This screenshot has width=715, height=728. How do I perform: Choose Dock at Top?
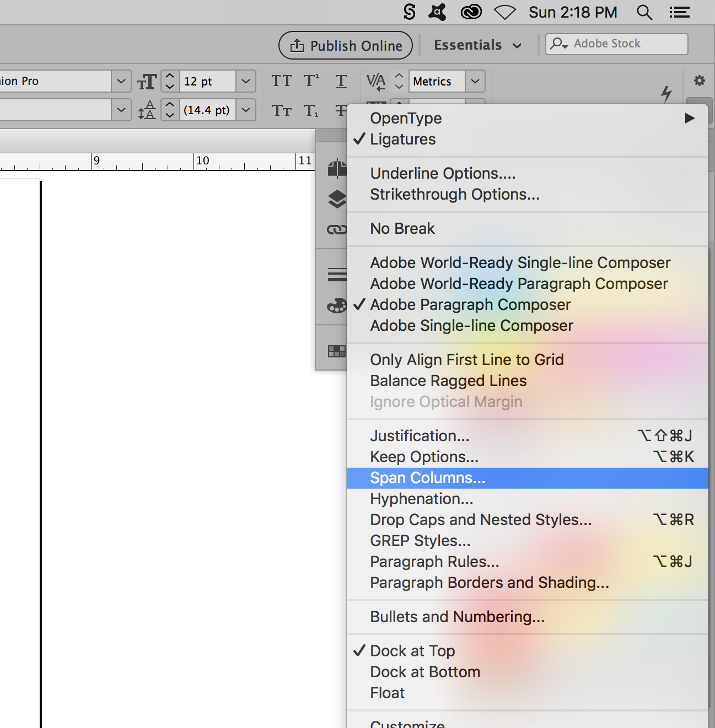[528, 651]
